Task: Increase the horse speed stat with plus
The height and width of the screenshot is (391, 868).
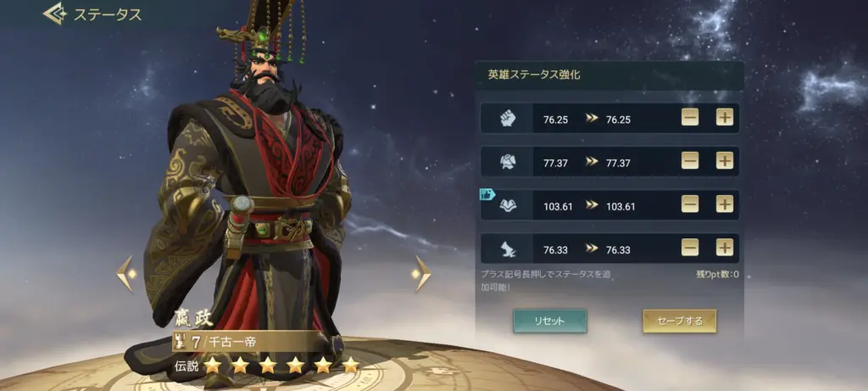Action: [x=724, y=247]
